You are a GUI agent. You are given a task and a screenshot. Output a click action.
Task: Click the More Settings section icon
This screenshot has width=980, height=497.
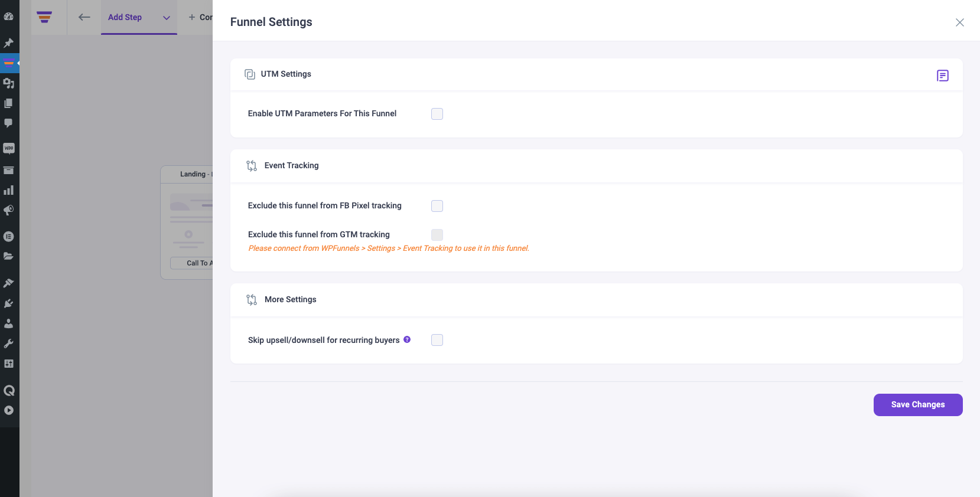(x=252, y=300)
